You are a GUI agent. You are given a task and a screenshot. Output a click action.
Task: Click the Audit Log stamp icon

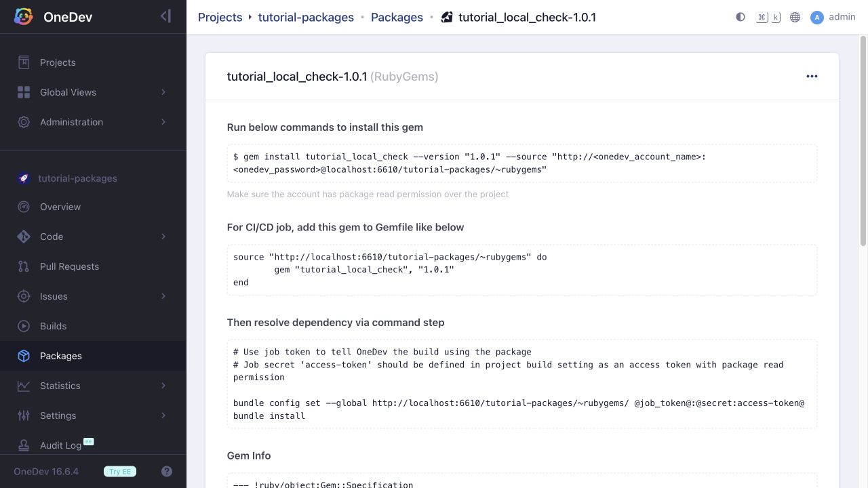24,445
